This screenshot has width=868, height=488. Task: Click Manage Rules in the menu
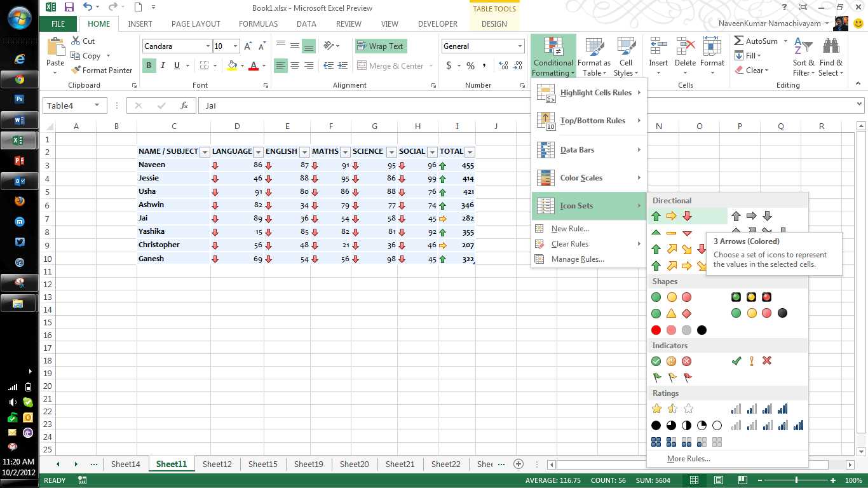[588, 259]
